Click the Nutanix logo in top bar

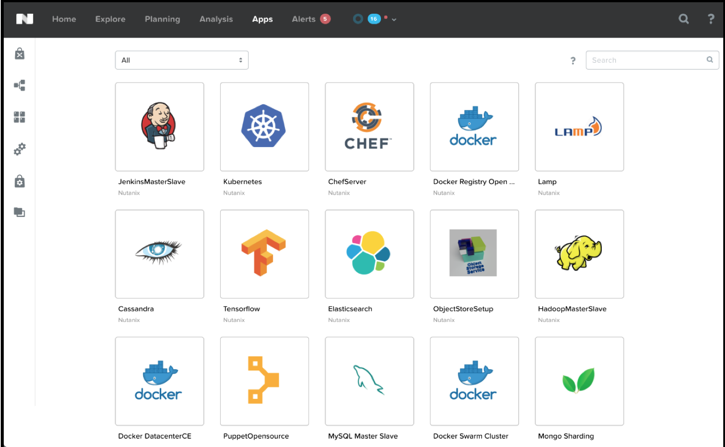point(25,19)
